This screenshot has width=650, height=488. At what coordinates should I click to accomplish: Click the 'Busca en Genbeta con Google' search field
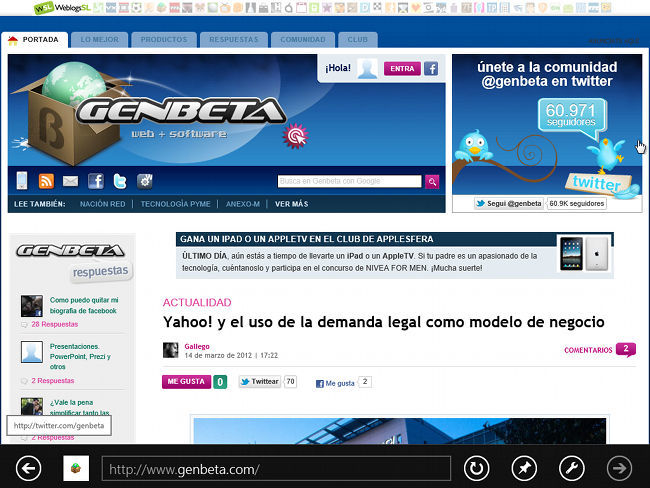point(349,181)
